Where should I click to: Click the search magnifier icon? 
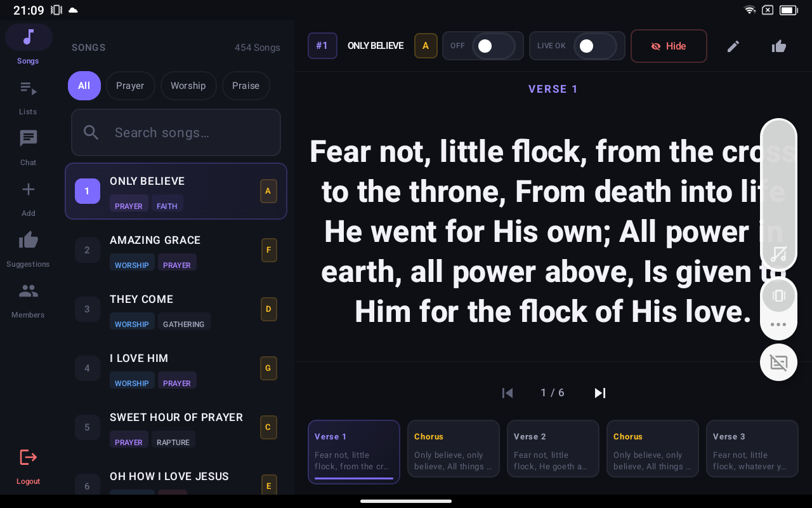coord(91,132)
